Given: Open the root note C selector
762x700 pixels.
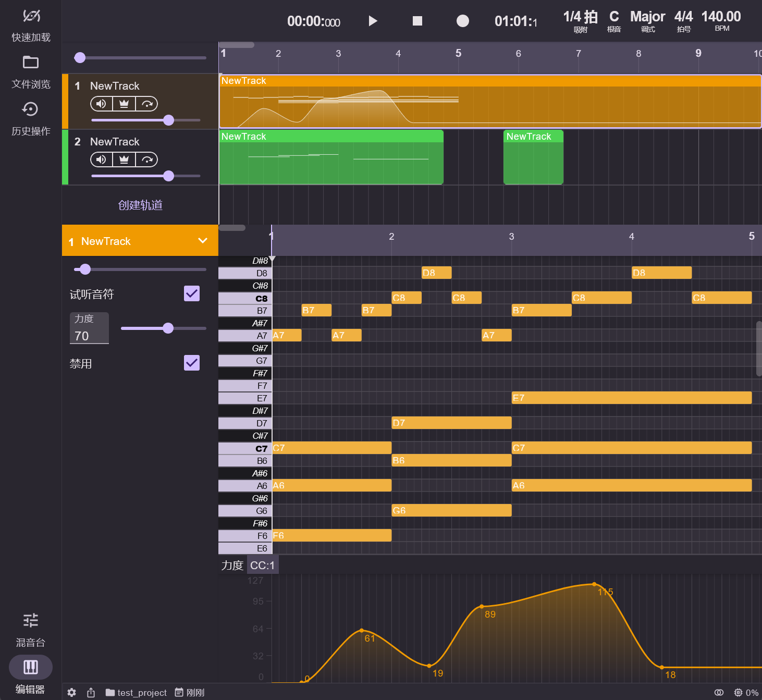Looking at the screenshot, I should point(614,21).
